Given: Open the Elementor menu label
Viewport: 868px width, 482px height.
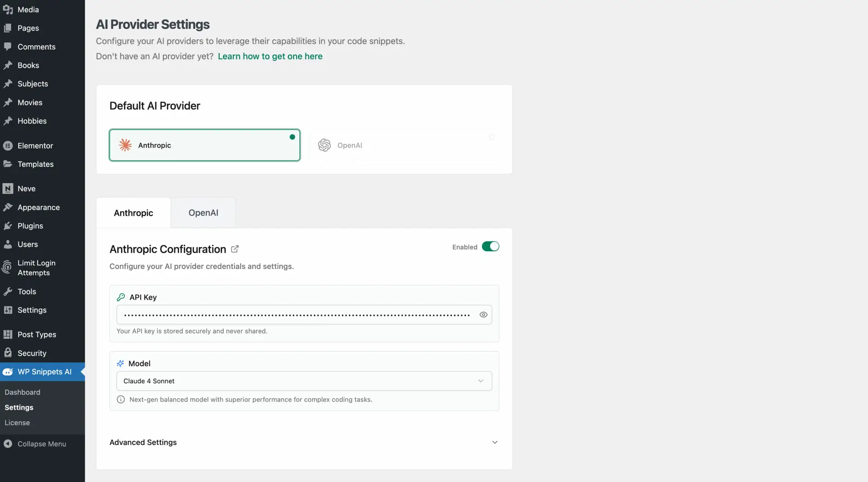Looking at the screenshot, I should tap(35, 146).
